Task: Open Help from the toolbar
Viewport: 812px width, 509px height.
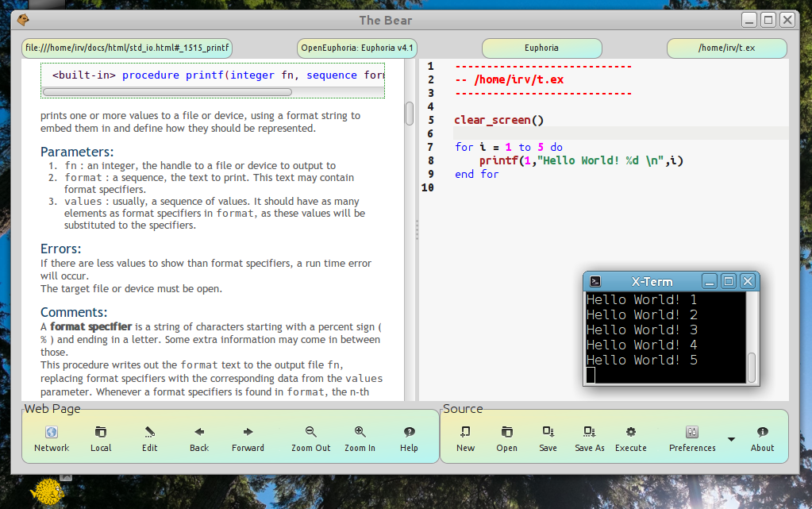Action: [410, 433]
